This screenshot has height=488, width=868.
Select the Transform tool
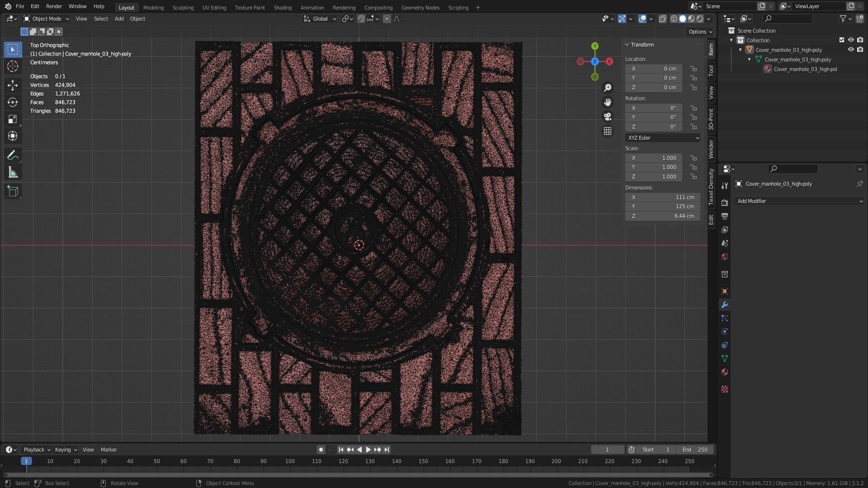click(x=13, y=136)
